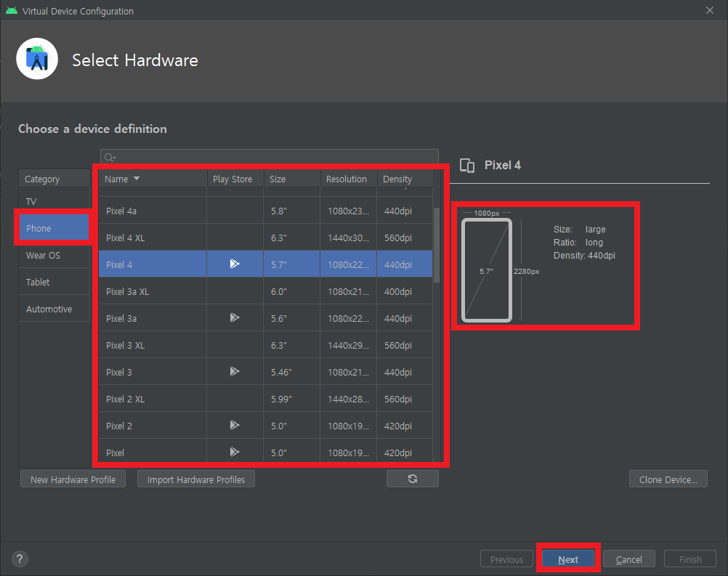The height and width of the screenshot is (576, 728).
Task: Click Import Hardware Profiles button
Action: tap(196, 479)
